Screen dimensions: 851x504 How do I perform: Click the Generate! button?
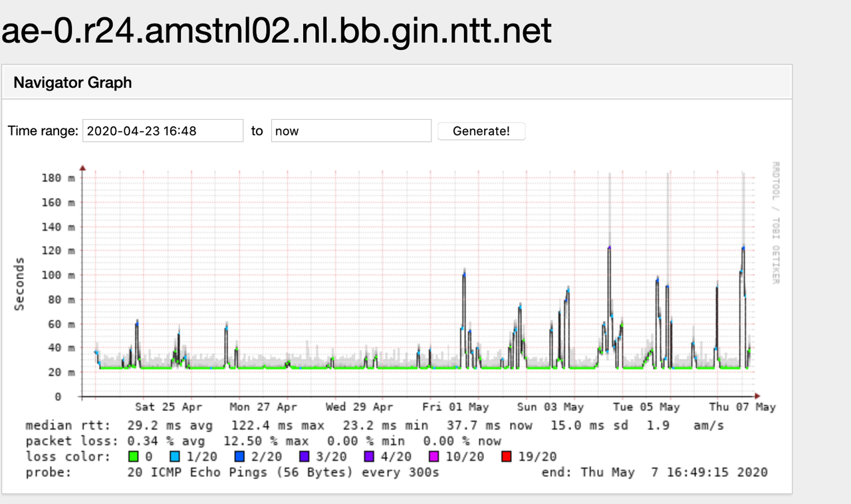(x=481, y=131)
